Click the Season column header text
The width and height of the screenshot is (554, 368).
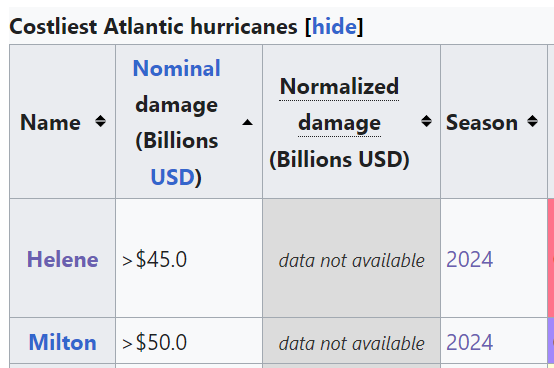482,122
